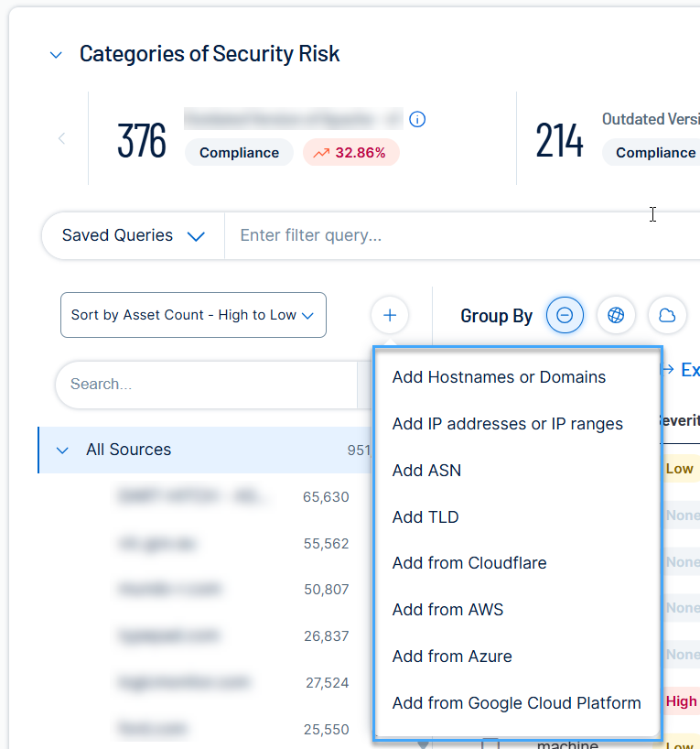Screen dimensions: 700x749
Task: Click the plus icon to add sources
Action: pyautogui.click(x=390, y=316)
